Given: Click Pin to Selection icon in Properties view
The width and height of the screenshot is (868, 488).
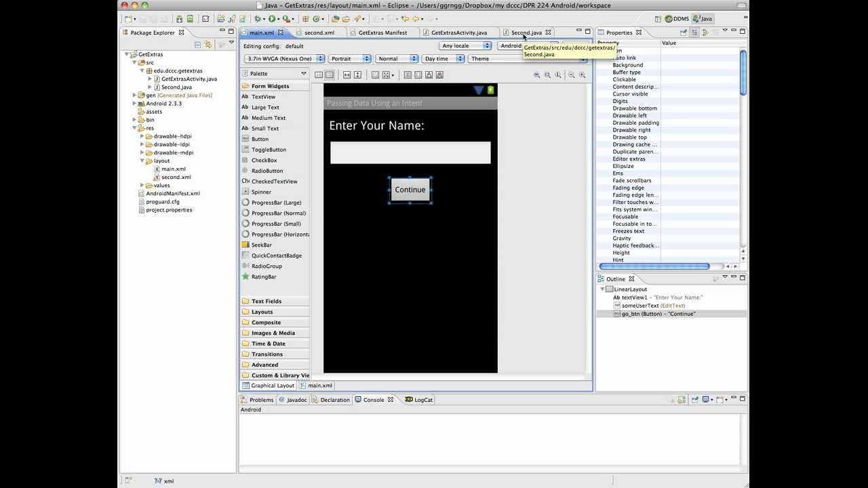Looking at the screenshot, I should (683, 33).
